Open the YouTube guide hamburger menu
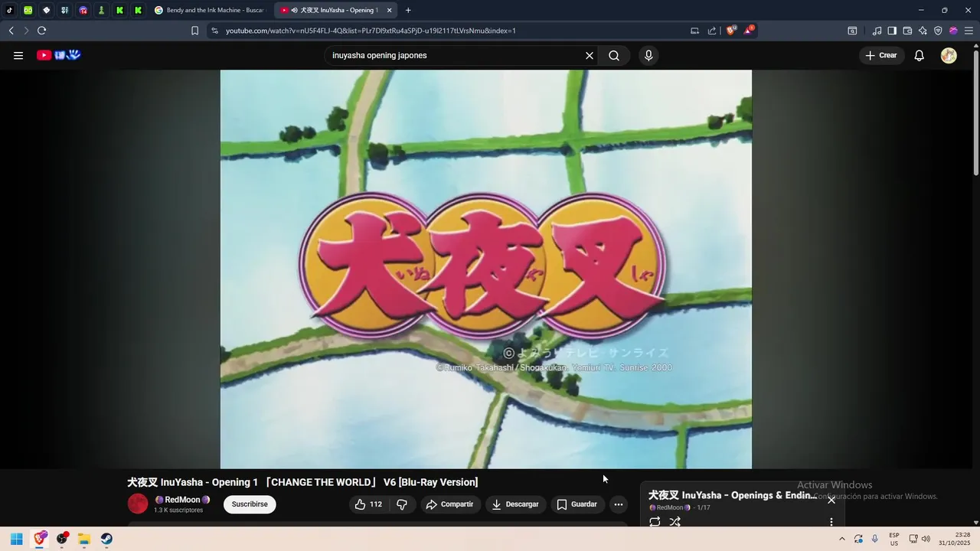Screen dimensions: 980x551 tap(18, 55)
